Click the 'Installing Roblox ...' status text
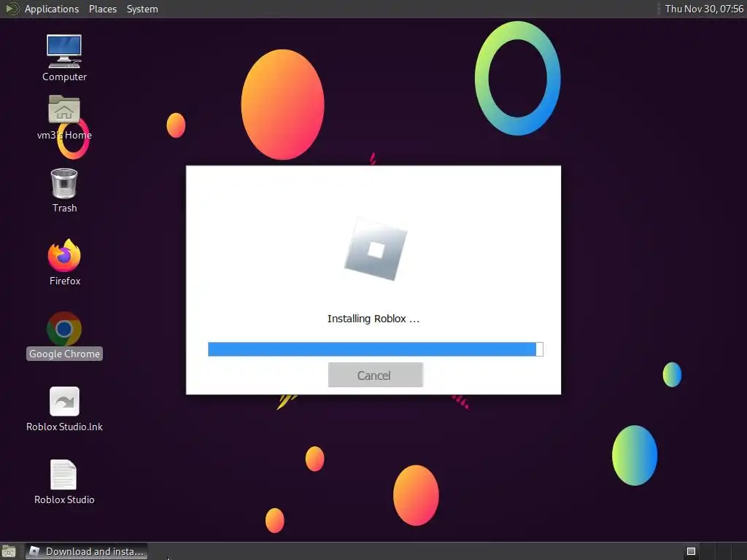 tap(373, 319)
